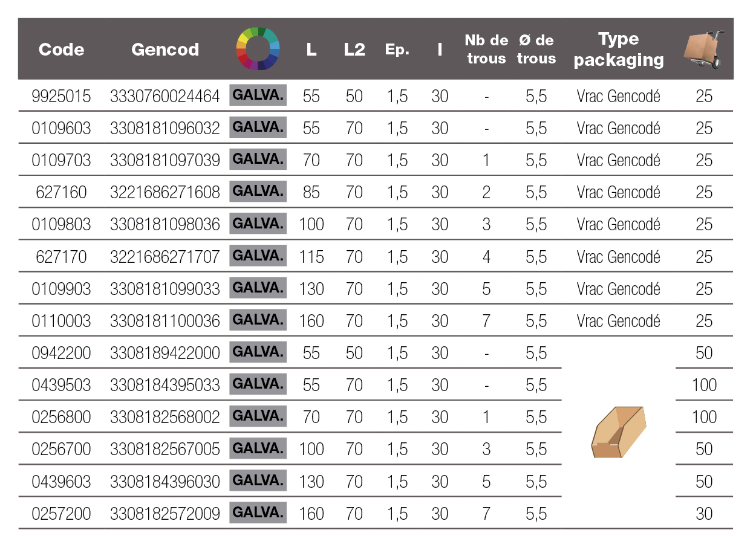Click the L2 column header

click(354, 50)
